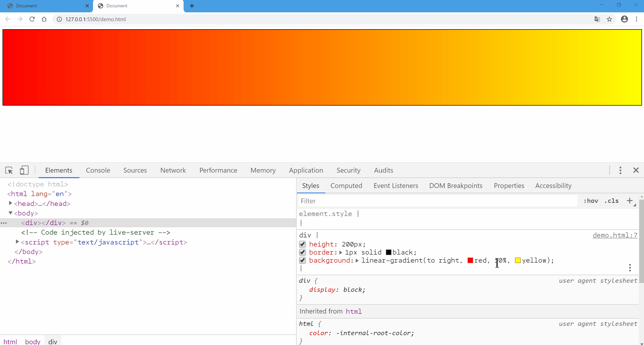Bookmark this page with the star
The image size is (644, 345).
click(609, 19)
